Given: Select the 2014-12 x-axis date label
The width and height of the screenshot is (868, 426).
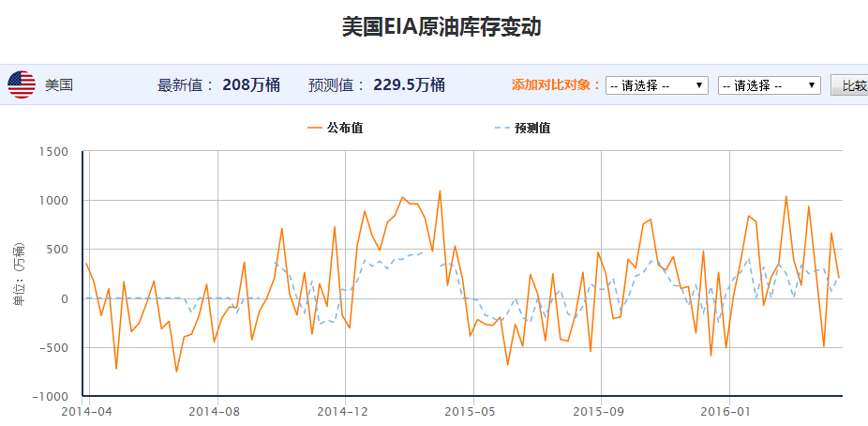Looking at the screenshot, I should tap(345, 411).
